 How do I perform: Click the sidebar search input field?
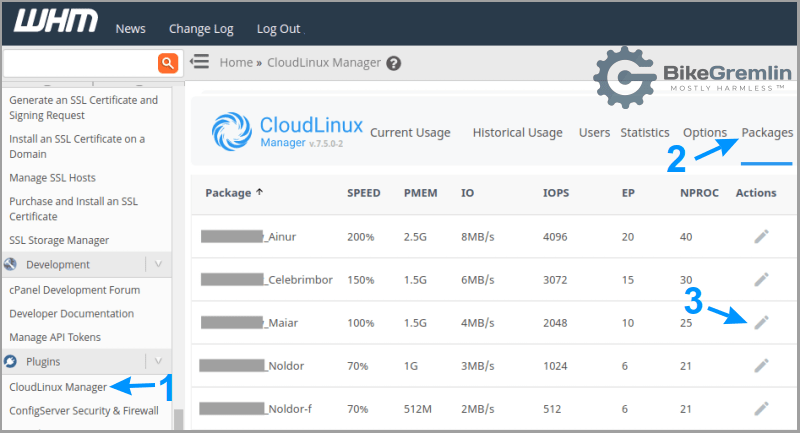pos(81,63)
